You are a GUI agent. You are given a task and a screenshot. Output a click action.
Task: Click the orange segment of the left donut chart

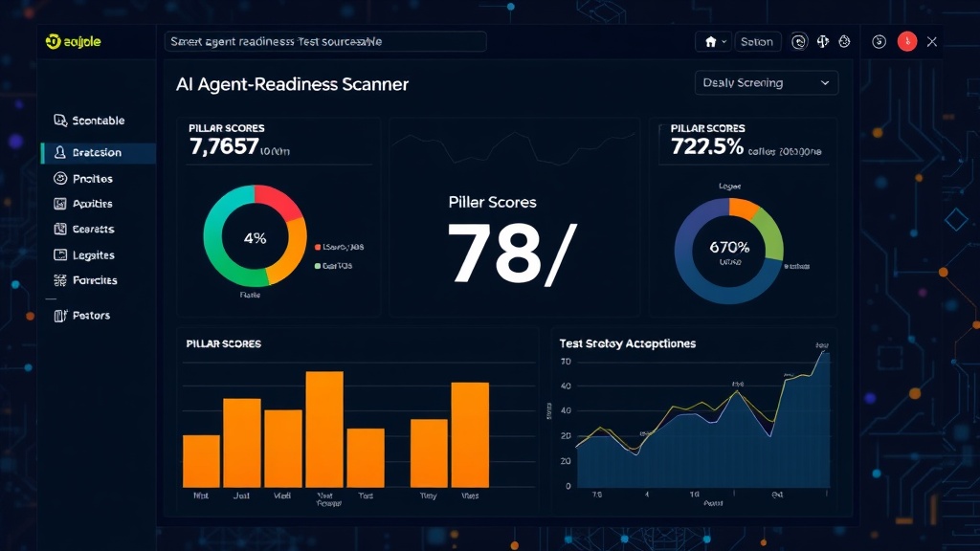pyautogui.click(x=291, y=250)
